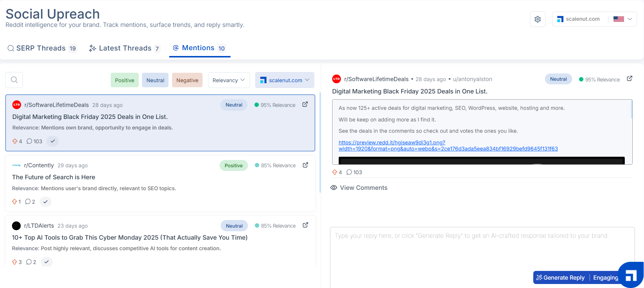Viewport: 644px width, 288px height.
Task: Click Neutral badge in detail panel
Action: click(558, 79)
